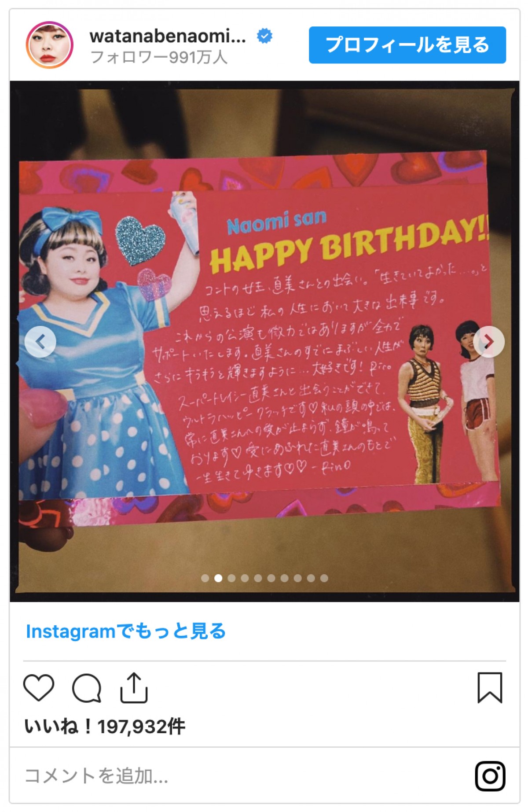Open the Instagramでもっと見る link

point(126,631)
